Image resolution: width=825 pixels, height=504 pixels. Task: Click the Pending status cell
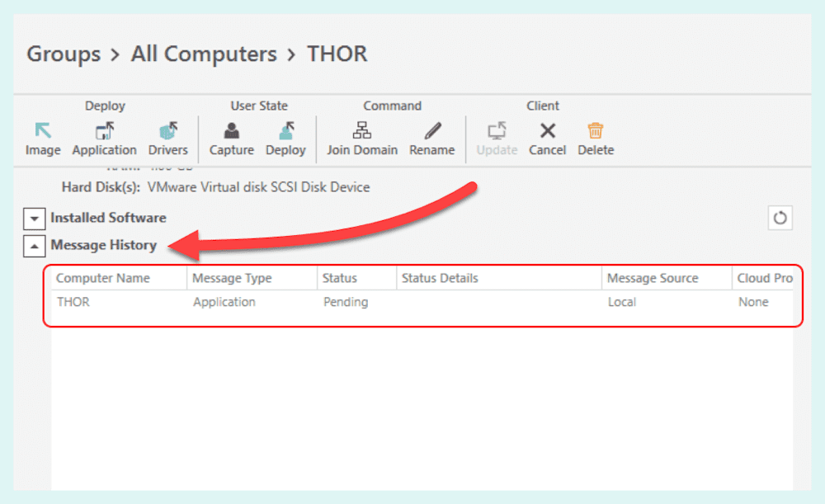(x=346, y=303)
